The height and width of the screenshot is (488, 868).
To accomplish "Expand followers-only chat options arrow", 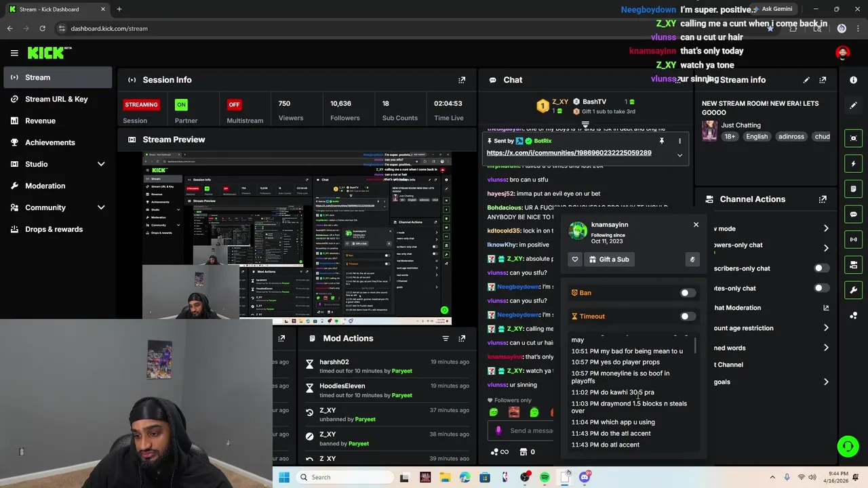I will tap(826, 248).
